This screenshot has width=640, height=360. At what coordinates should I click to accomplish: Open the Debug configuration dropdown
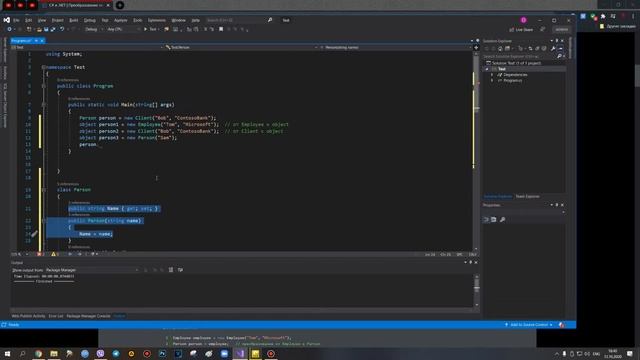tap(93, 29)
